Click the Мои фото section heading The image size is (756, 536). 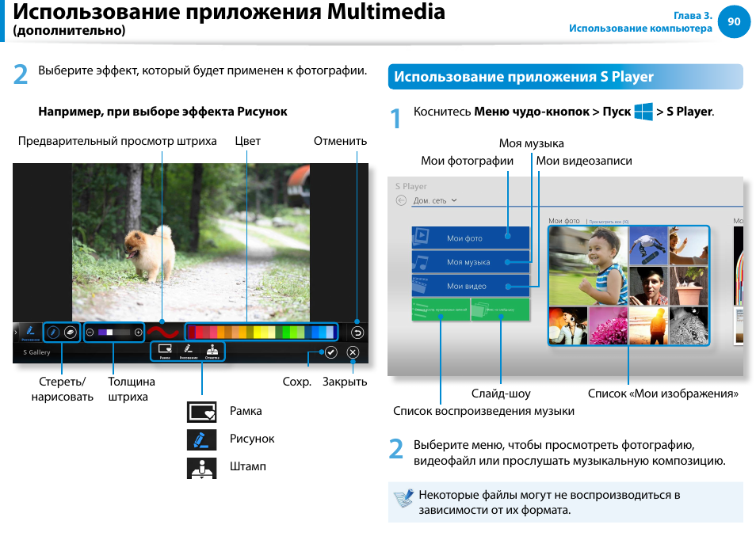(x=564, y=221)
